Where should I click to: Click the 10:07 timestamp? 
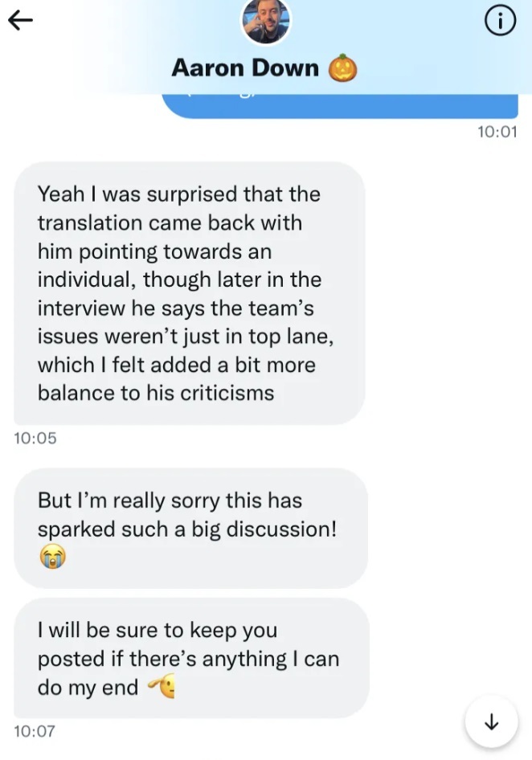(x=35, y=731)
